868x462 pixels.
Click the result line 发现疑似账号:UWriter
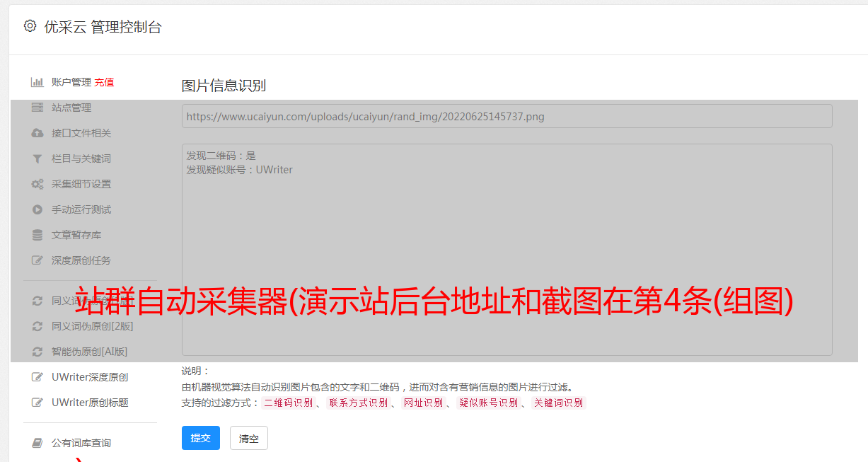tap(240, 170)
